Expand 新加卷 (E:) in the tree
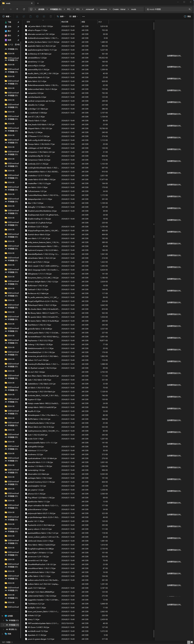This screenshot has width=194, height=644. click(x=4, y=630)
